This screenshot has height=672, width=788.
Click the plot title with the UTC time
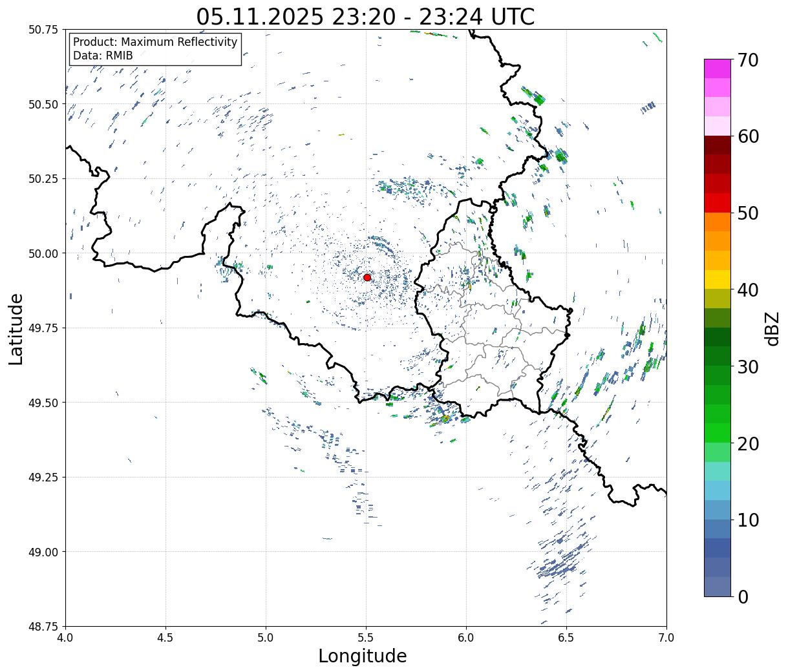pyautogui.click(x=365, y=16)
